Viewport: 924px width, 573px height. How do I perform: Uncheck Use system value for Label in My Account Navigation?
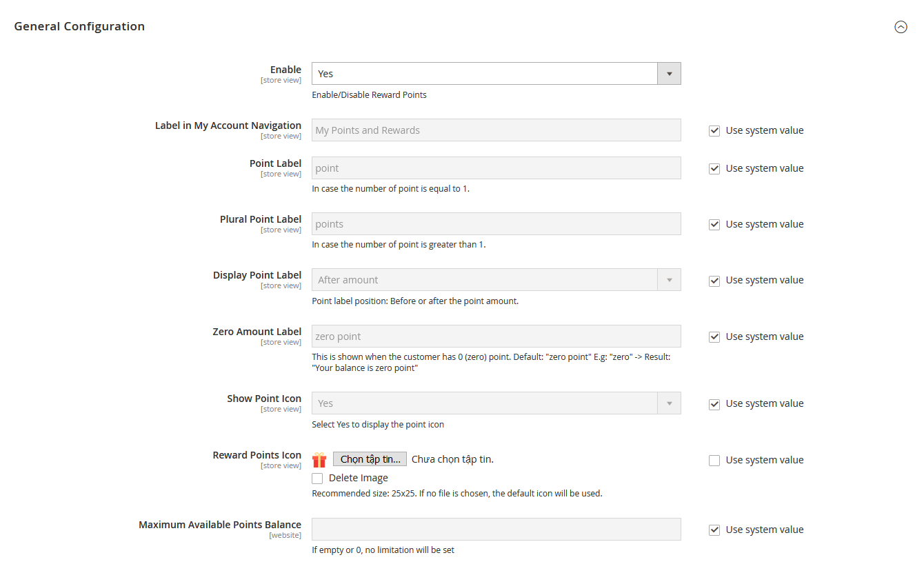click(x=714, y=131)
